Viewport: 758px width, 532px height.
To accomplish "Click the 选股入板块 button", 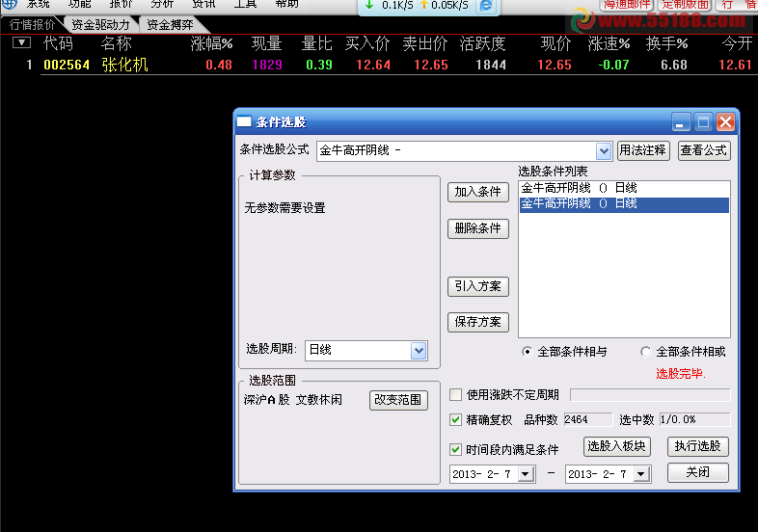I will coord(617,446).
